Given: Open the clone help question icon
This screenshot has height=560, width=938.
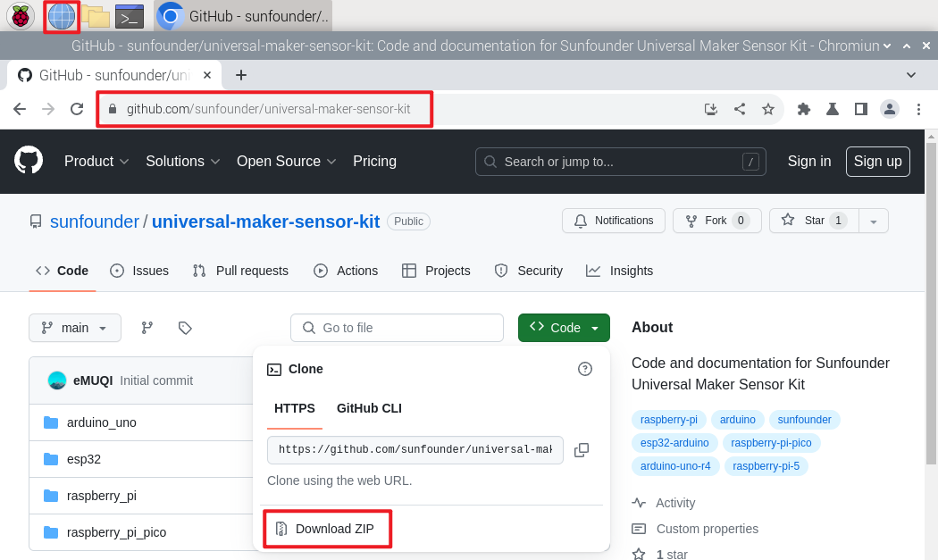Looking at the screenshot, I should click(585, 369).
